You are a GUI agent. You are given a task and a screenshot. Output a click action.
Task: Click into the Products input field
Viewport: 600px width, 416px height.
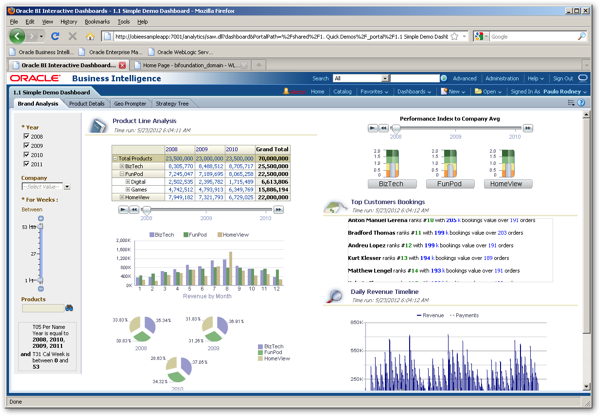coord(43,308)
